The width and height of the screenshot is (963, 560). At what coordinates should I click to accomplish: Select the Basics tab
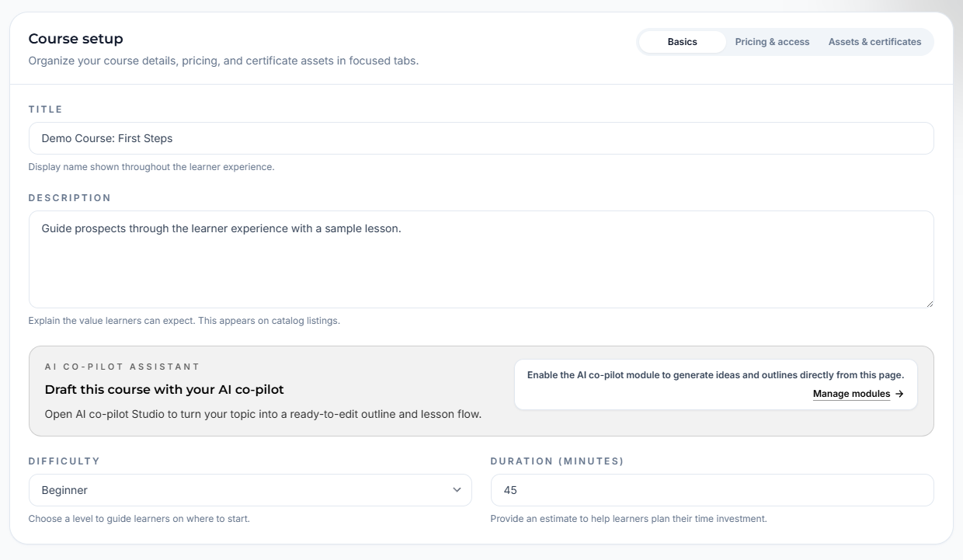(683, 42)
